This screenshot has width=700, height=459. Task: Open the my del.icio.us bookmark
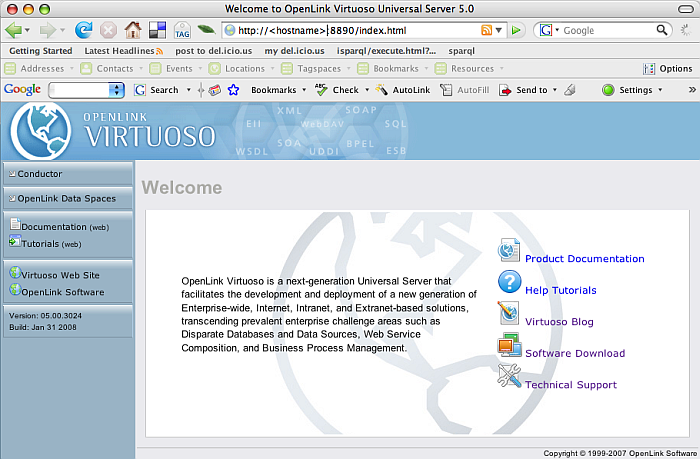tap(294, 51)
